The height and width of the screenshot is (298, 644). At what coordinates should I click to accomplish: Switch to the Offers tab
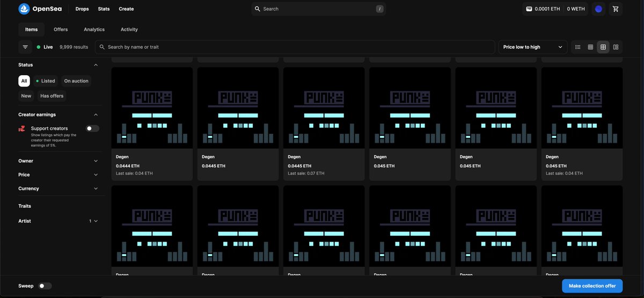point(61,30)
